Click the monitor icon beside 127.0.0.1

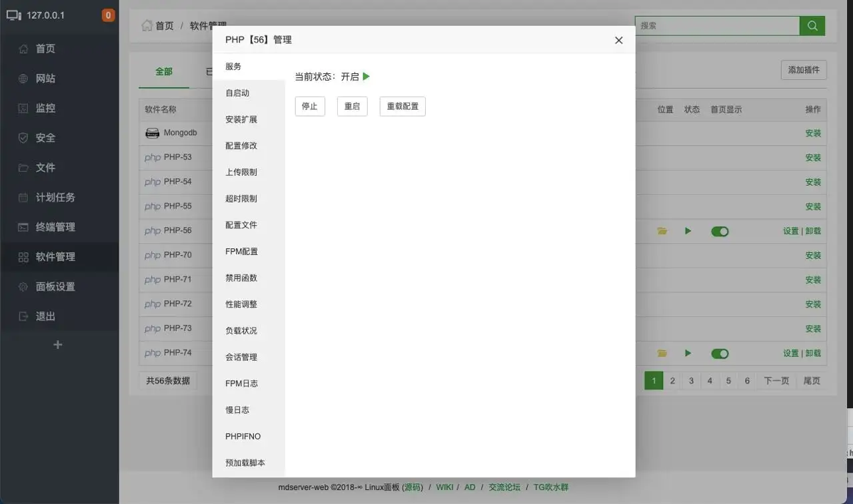click(15, 15)
